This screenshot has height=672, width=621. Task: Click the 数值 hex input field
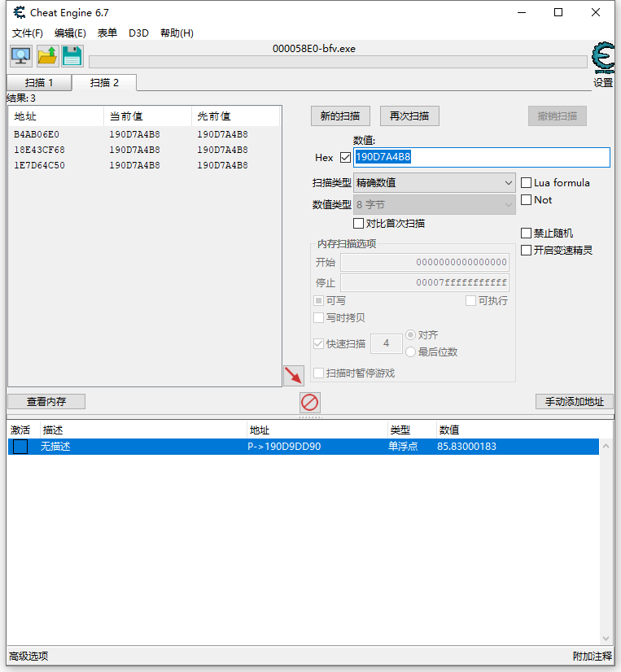pos(481,157)
